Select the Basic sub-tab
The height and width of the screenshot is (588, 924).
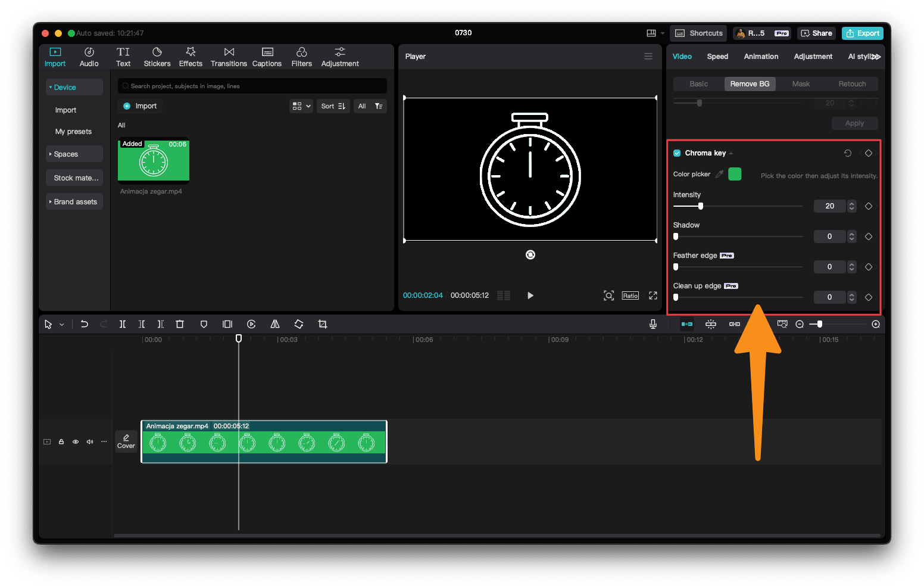[699, 84]
